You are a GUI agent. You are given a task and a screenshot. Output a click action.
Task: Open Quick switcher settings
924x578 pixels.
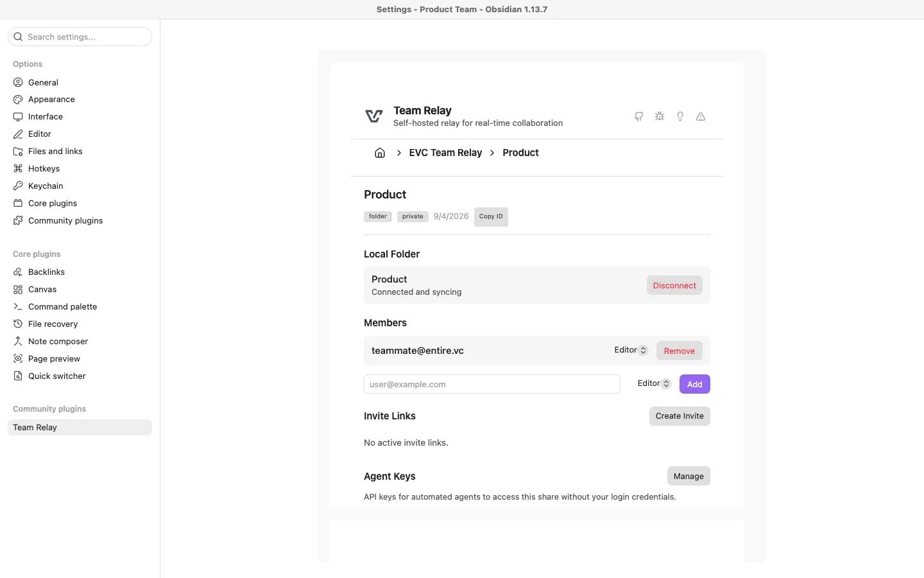coord(80,376)
